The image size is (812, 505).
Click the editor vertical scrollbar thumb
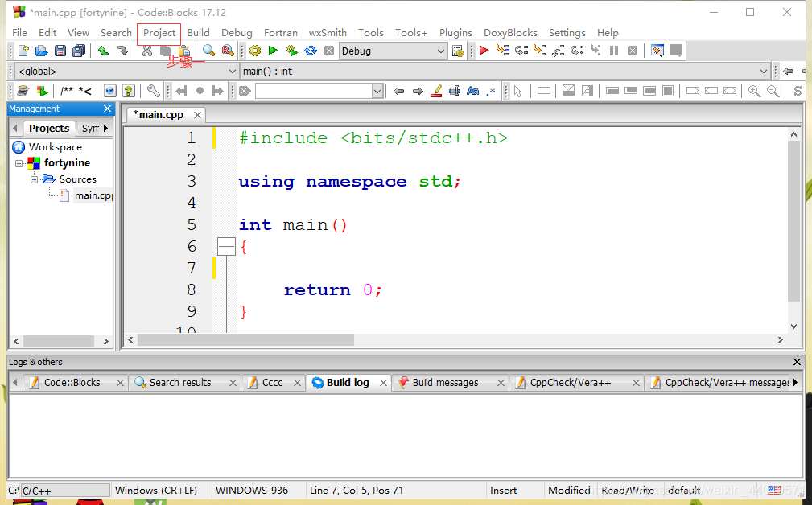tap(793, 221)
